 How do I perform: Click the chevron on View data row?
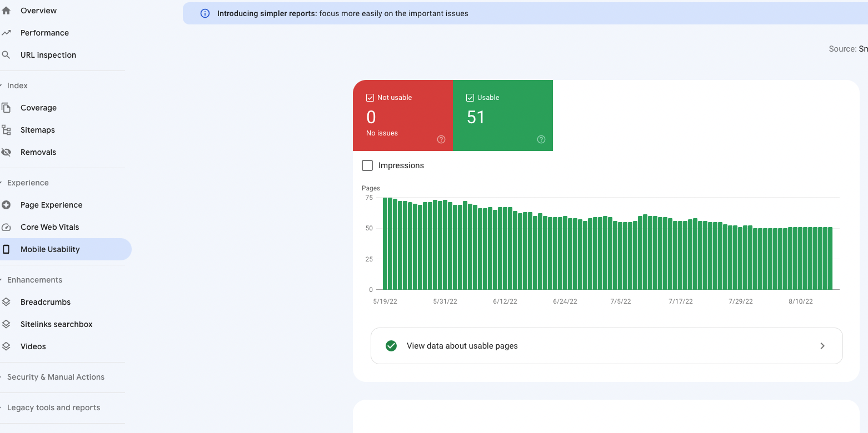pos(822,346)
